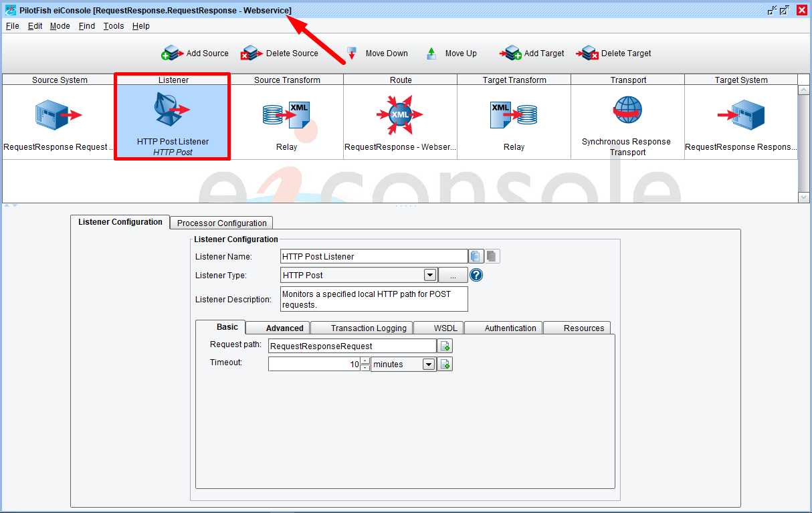Open the help icon beside Listener Type
Image resolution: width=812 pixels, height=513 pixels.
pyautogui.click(x=476, y=275)
